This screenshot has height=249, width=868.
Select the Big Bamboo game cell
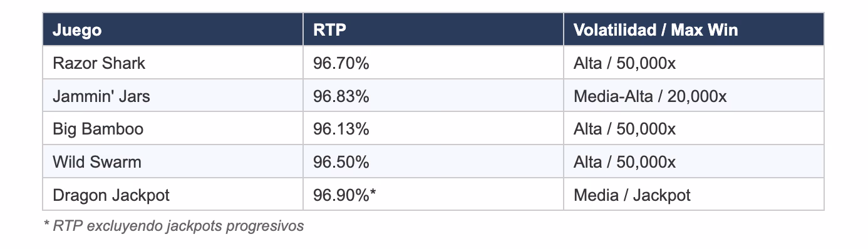(173, 129)
